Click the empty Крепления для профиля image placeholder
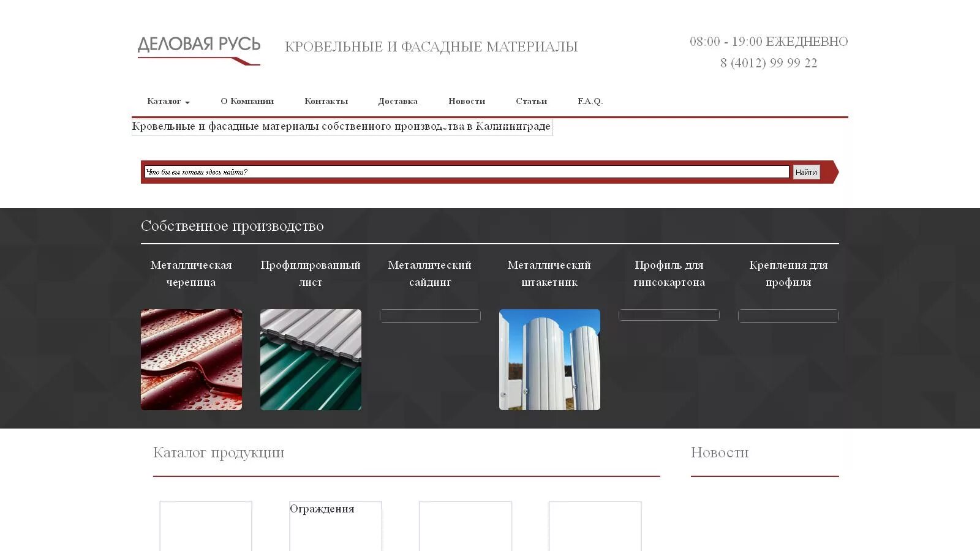Screen dimensions: 980x551 788,316
